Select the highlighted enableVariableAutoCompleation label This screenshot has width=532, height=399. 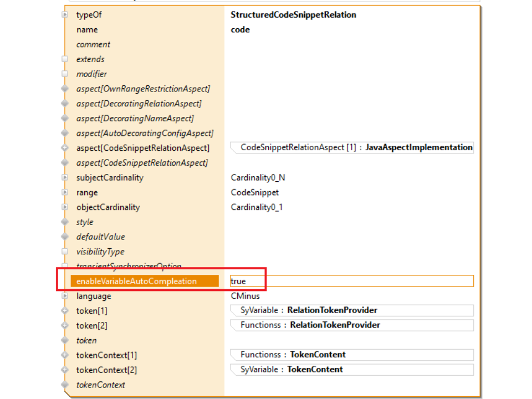click(136, 281)
